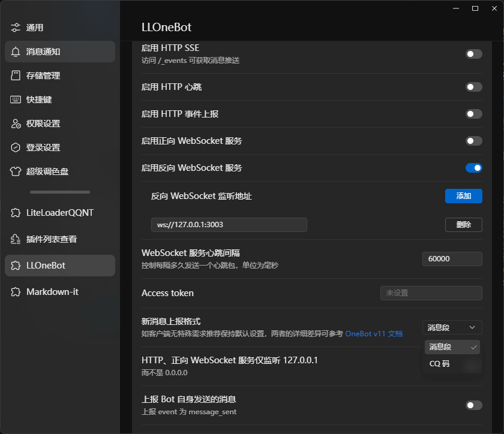
Task: Click the 存储管理 storage icon
Action: 16,76
